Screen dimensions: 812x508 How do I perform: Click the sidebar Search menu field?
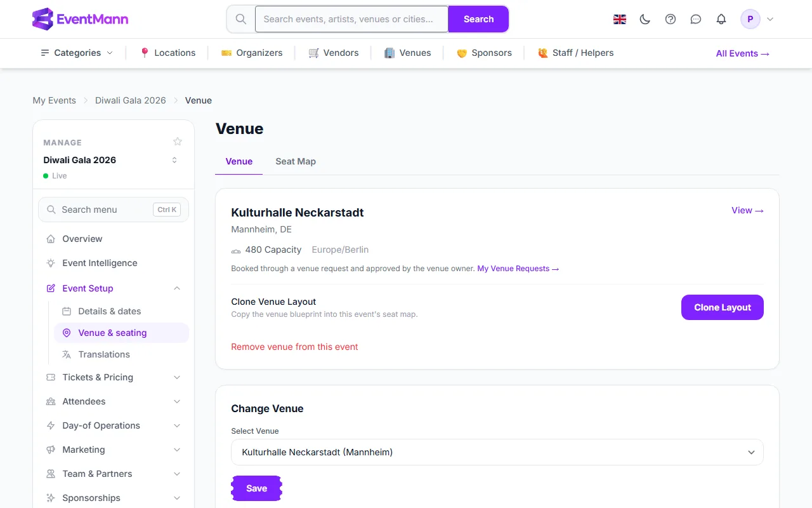pos(114,210)
